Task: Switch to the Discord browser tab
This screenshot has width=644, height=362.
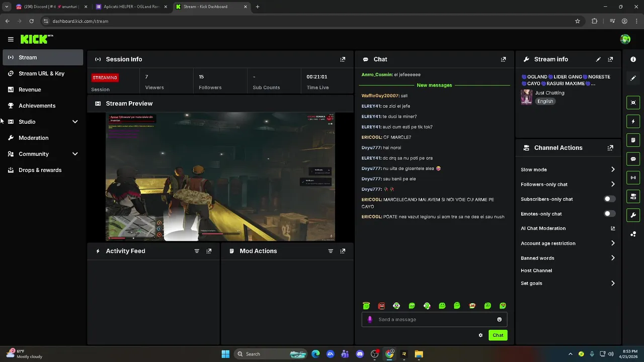Action: 51,7
